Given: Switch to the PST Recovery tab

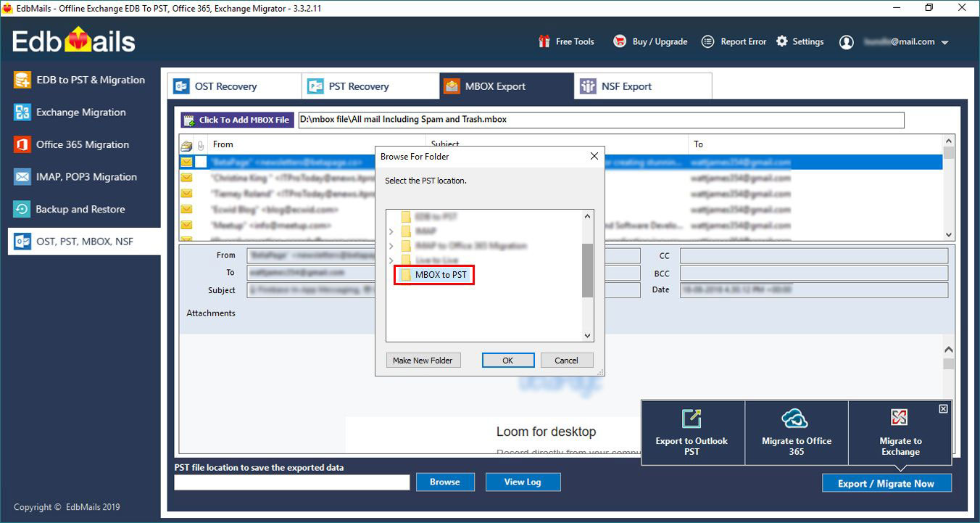Looking at the screenshot, I should (370, 86).
